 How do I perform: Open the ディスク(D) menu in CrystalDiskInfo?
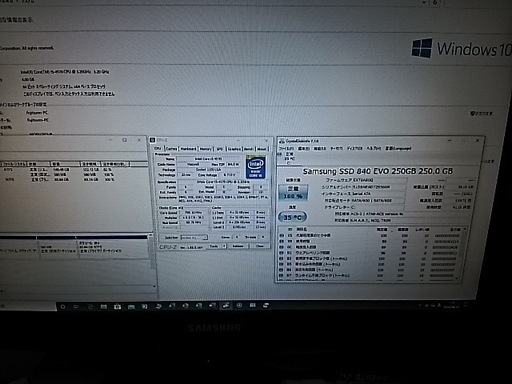[x=355, y=148]
